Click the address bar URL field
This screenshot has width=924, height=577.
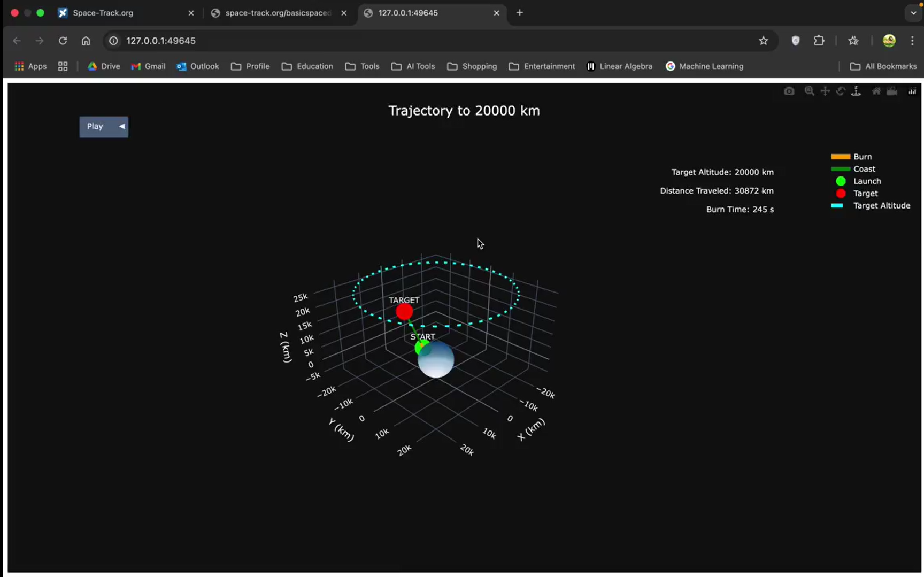[x=433, y=41]
